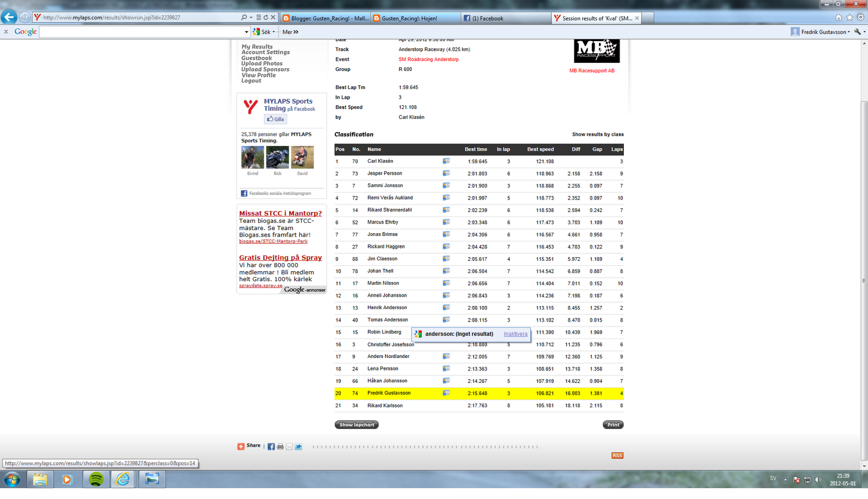Open Google Toolbar wrench settings
Viewport: 868px width, 499px height.
pos(858,32)
